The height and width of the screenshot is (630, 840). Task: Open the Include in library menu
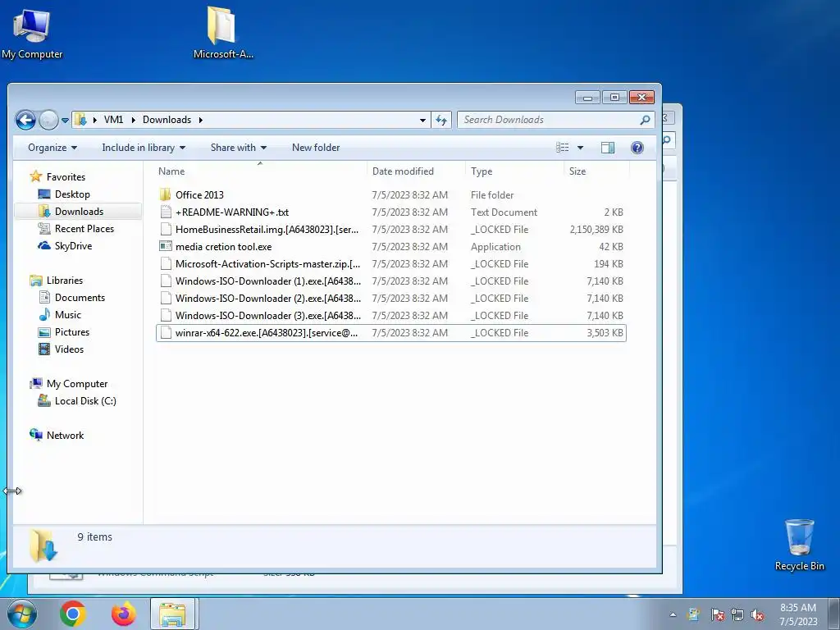(x=144, y=148)
